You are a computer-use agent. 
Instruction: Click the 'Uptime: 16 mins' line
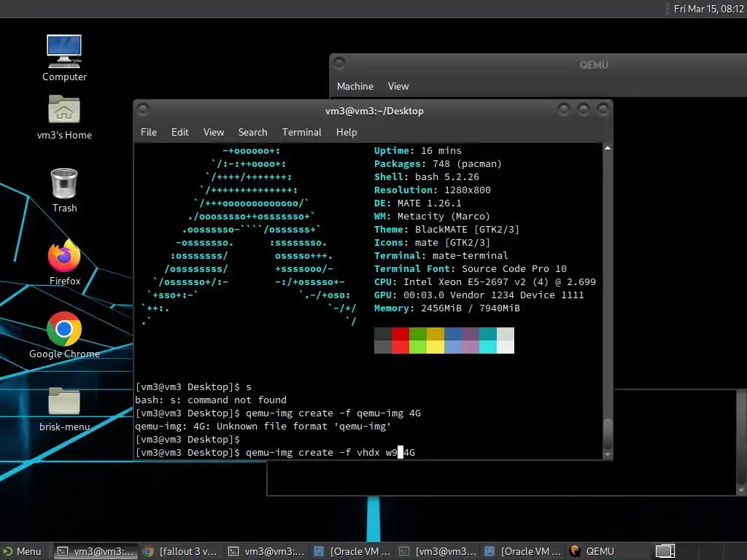coord(418,150)
